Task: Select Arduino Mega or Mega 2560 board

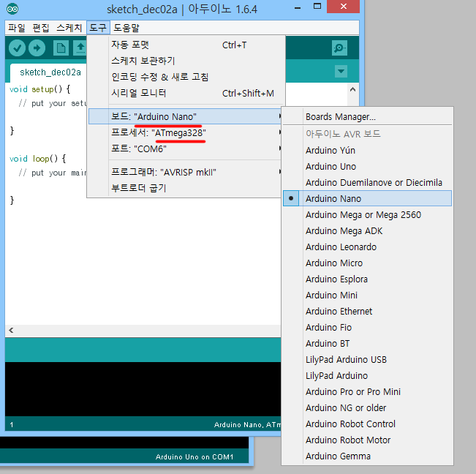Action: [367, 214]
